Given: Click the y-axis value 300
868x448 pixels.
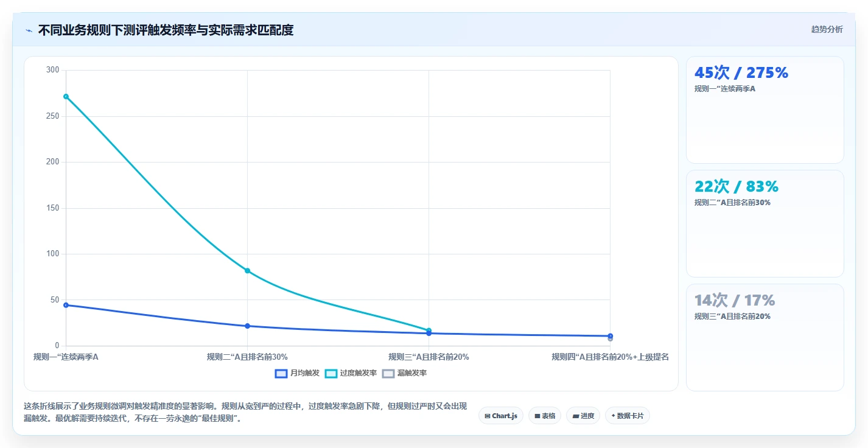Looking at the screenshot, I should (x=53, y=70).
